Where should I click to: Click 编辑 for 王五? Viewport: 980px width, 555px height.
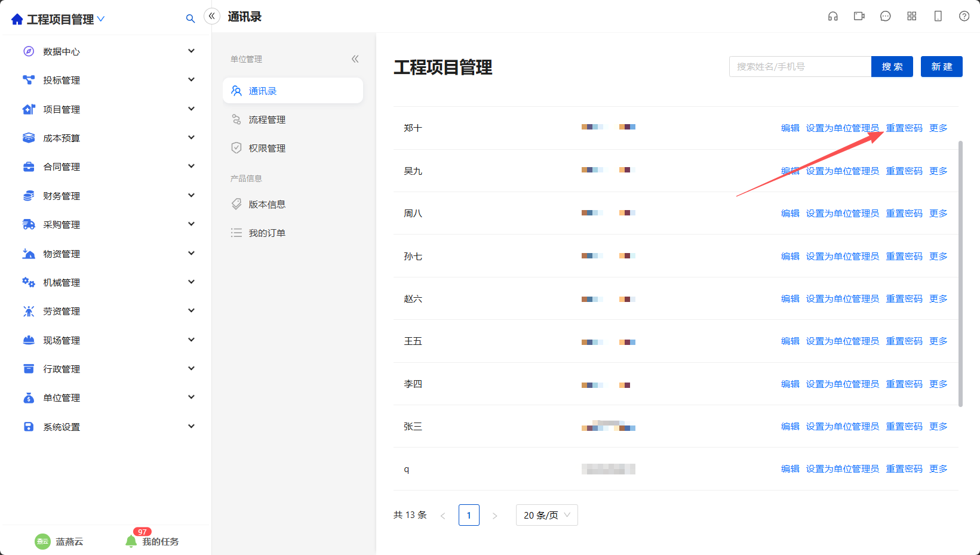790,341
